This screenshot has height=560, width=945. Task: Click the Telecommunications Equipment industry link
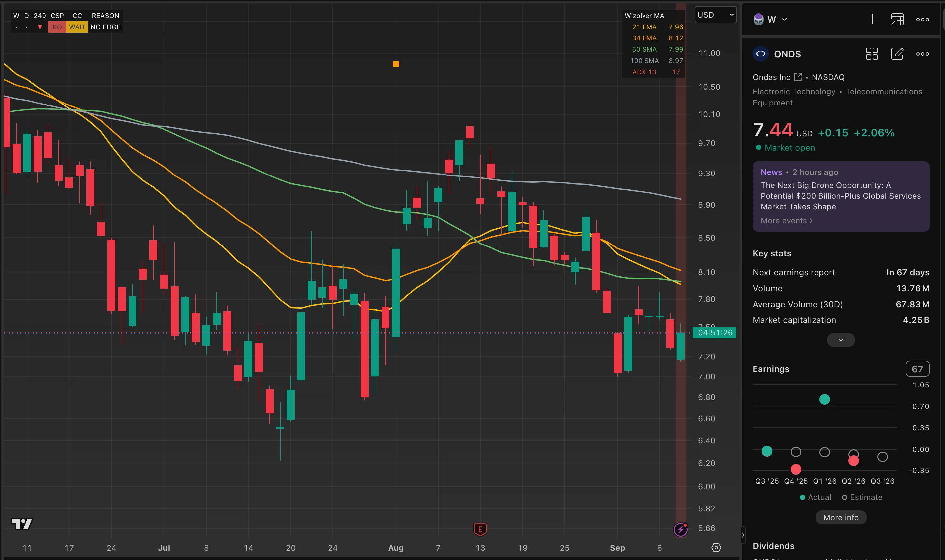click(837, 97)
